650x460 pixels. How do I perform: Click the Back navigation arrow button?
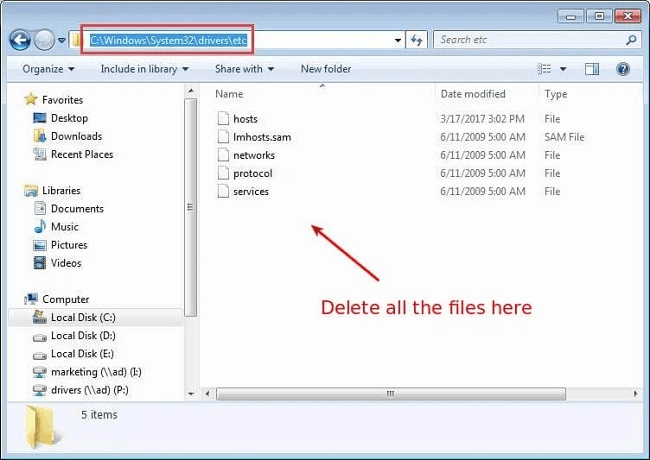pyautogui.click(x=20, y=40)
